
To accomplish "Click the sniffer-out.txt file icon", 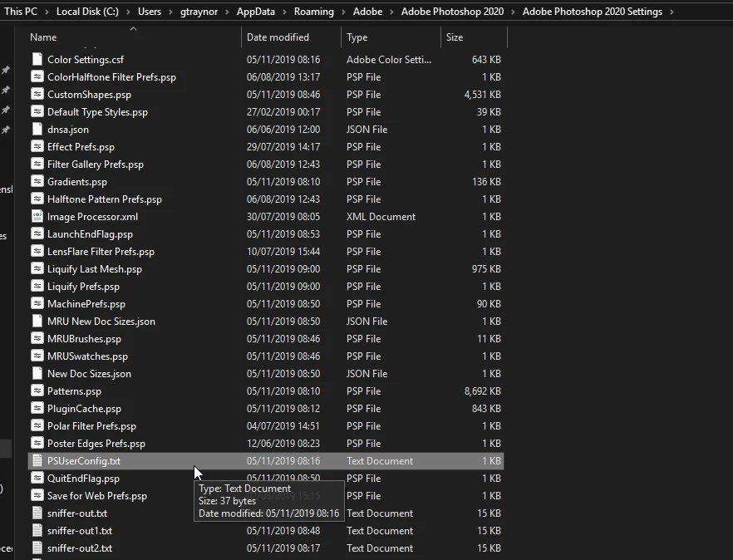I will [x=37, y=513].
